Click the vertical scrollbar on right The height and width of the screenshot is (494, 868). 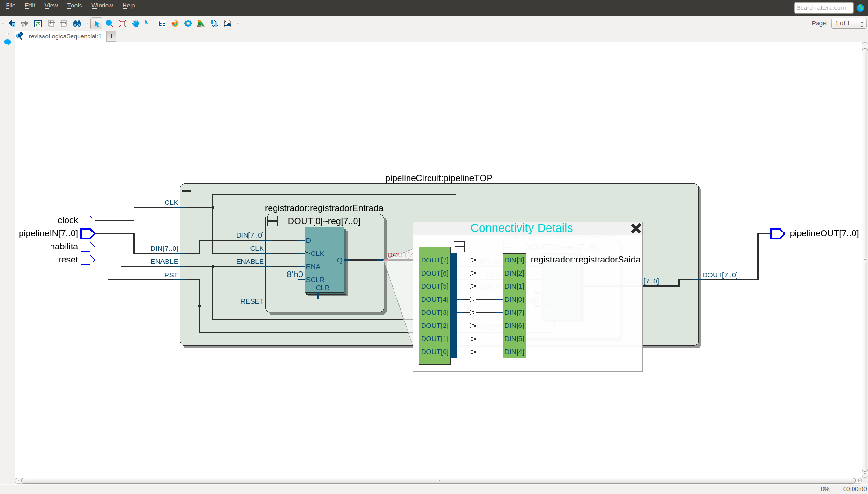(x=865, y=260)
